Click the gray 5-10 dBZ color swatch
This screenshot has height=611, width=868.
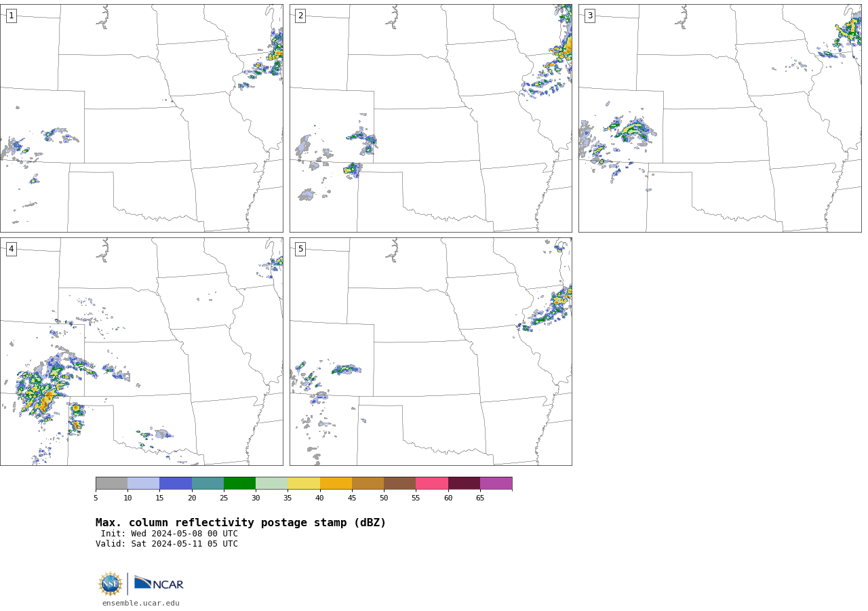click(111, 483)
